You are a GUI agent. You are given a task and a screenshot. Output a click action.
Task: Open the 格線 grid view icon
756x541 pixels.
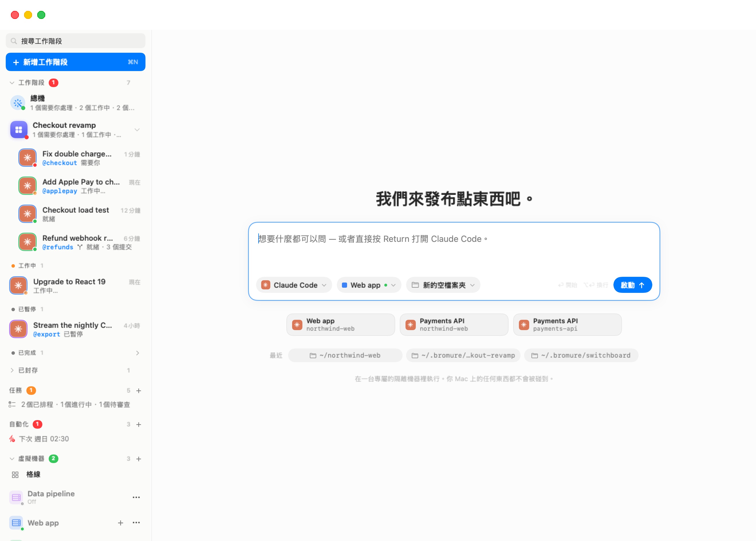pos(15,475)
